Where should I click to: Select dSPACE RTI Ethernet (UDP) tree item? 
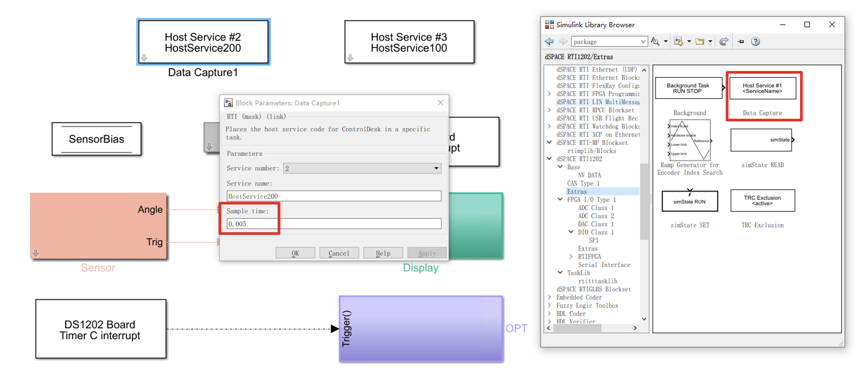click(596, 69)
